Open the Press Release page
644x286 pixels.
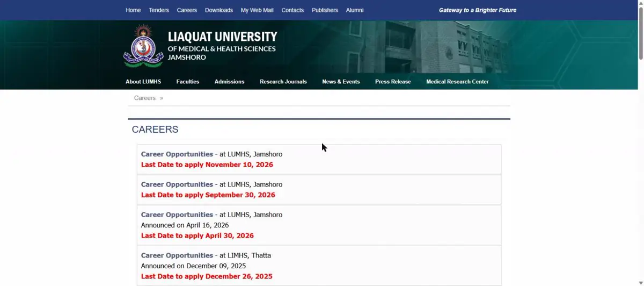coord(393,82)
